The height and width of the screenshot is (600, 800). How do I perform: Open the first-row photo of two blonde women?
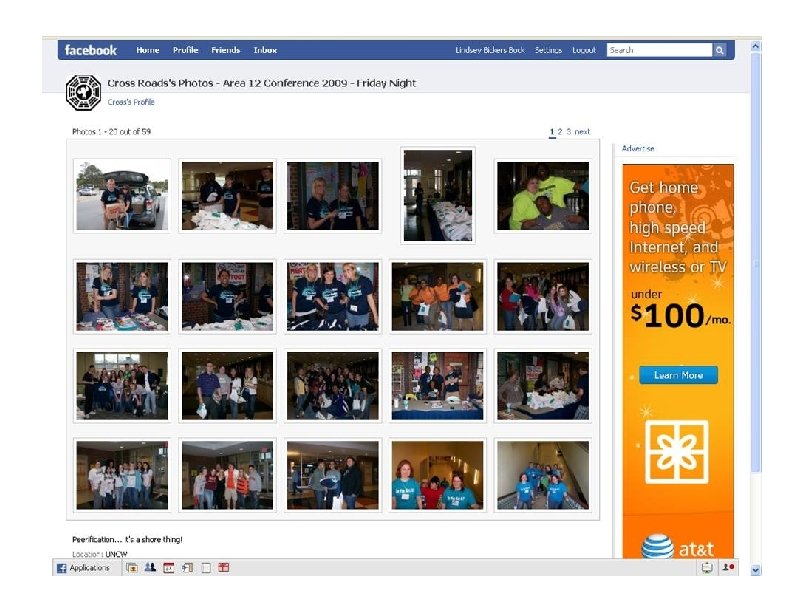333,196
